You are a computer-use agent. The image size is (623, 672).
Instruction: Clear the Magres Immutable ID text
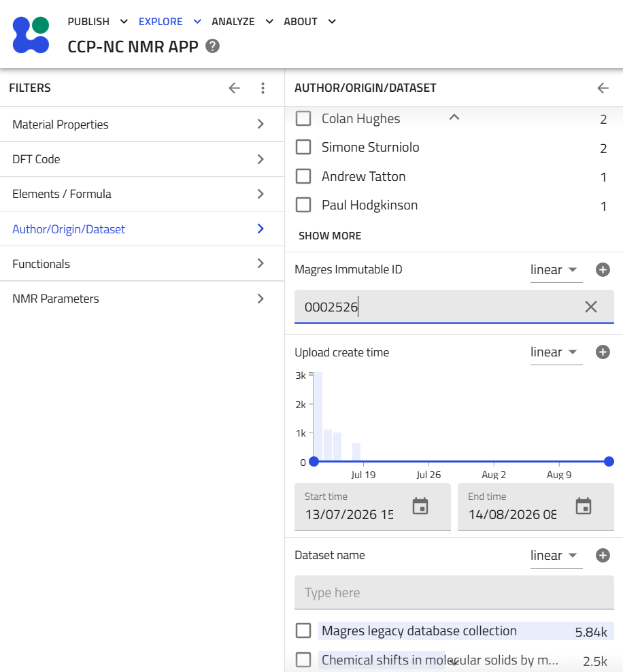[591, 307]
